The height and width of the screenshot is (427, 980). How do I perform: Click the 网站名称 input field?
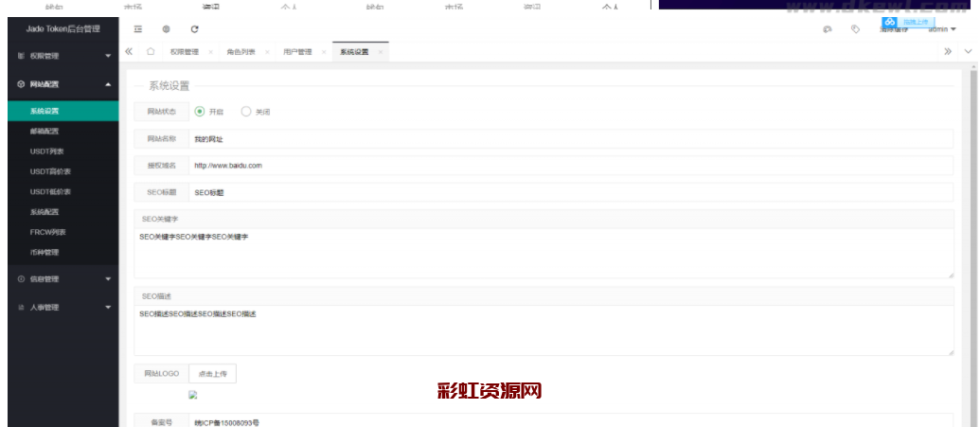pyautogui.click(x=568, y=138)
